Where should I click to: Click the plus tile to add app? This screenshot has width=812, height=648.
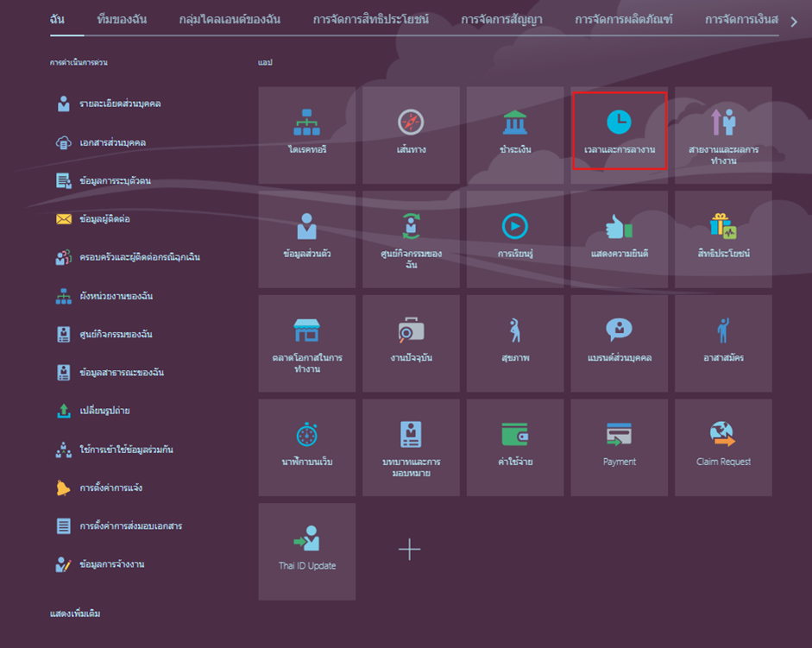click(410, 550)
